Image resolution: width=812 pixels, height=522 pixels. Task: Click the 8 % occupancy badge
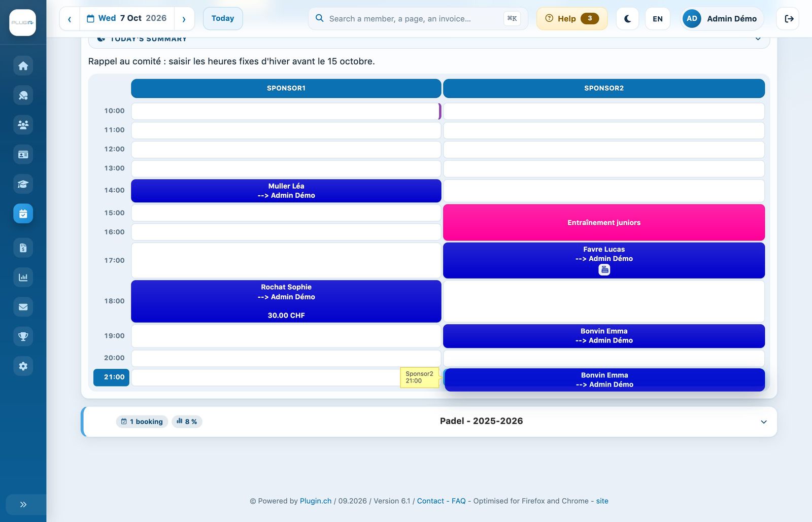(x=187, y=422)
